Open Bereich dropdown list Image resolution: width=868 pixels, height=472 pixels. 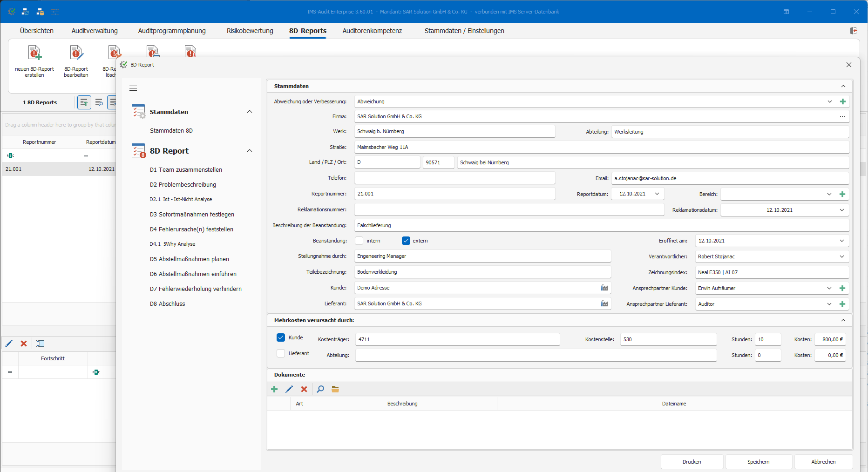pyautogui.click(x=829, y=194)
